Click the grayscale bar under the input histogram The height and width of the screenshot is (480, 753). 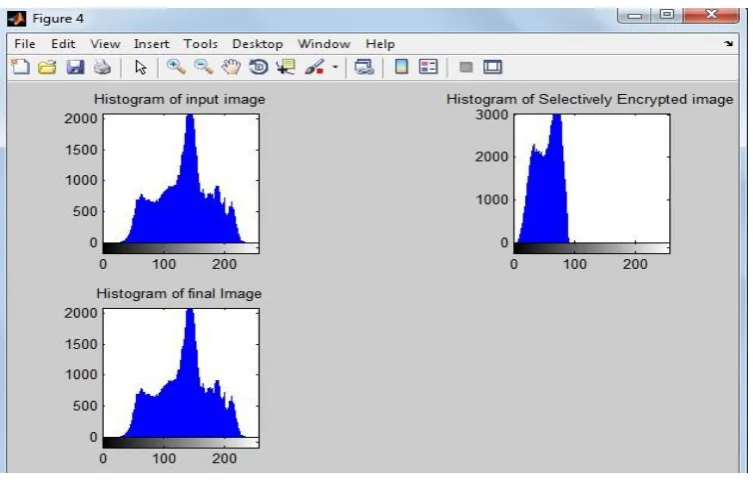181,248
